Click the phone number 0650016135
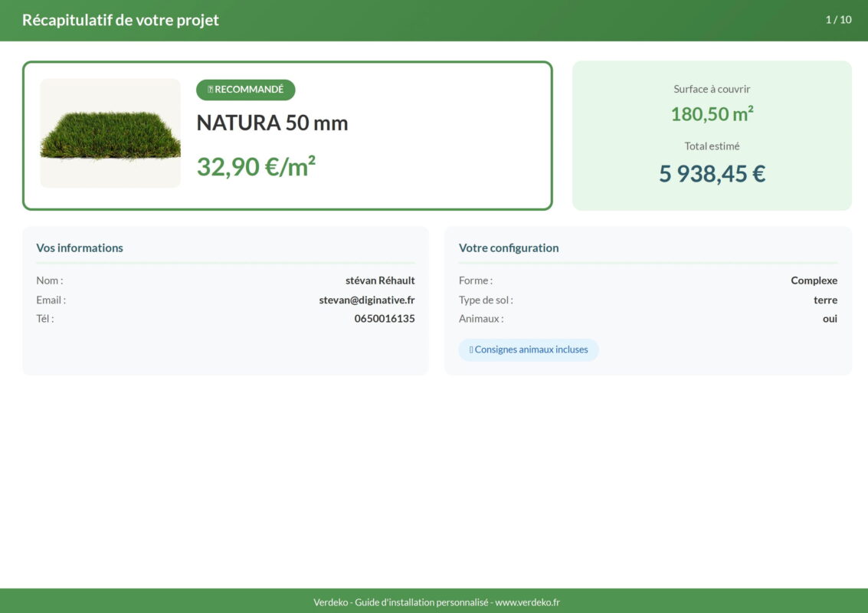Viewport: 868px width, 613px height. (x=385, y=319)
